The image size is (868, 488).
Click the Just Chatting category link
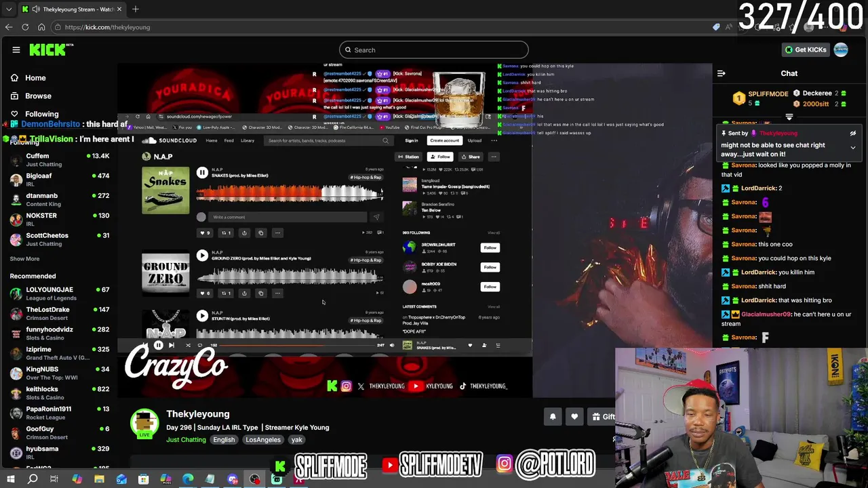(186, 440)
